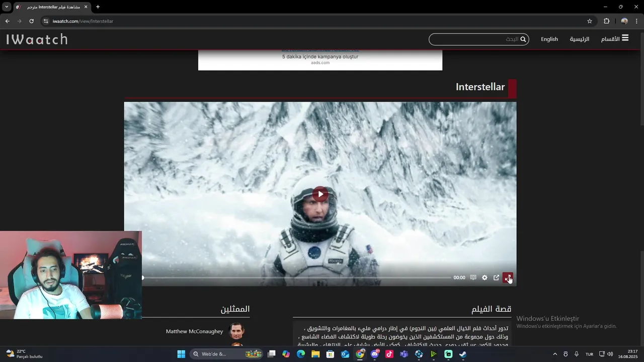Switch site language to English
Viewport: 644px width, 362px height.
[x=549, y=39]
